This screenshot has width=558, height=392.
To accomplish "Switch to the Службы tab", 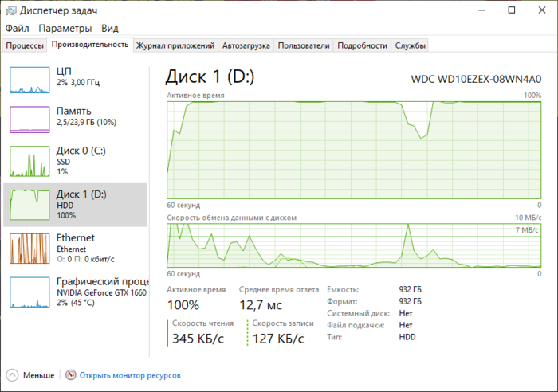I will (410, 45).
